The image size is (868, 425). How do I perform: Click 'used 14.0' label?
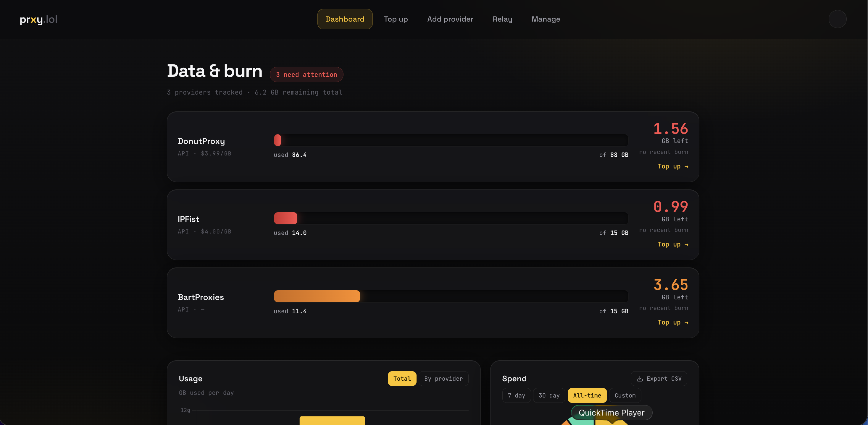pos(290,233)
